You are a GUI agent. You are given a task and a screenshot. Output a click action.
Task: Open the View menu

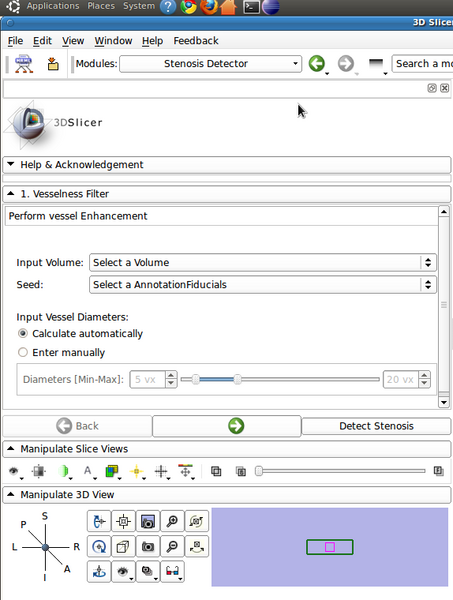coord(73,41)
